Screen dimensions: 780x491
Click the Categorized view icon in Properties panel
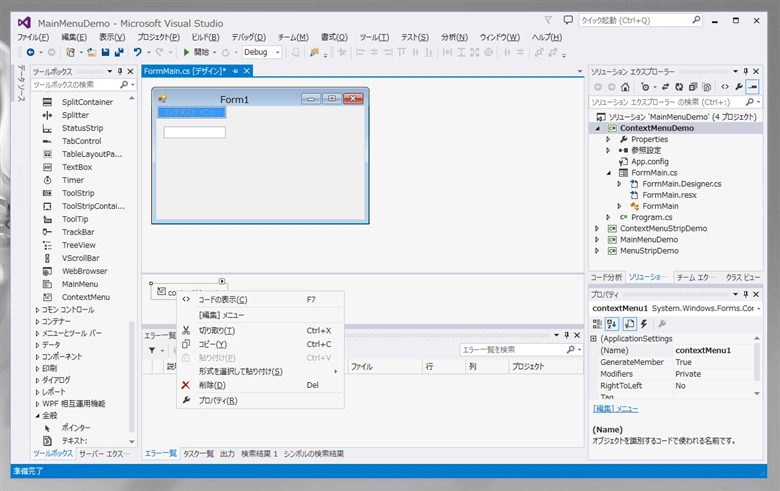coord(597,324)
